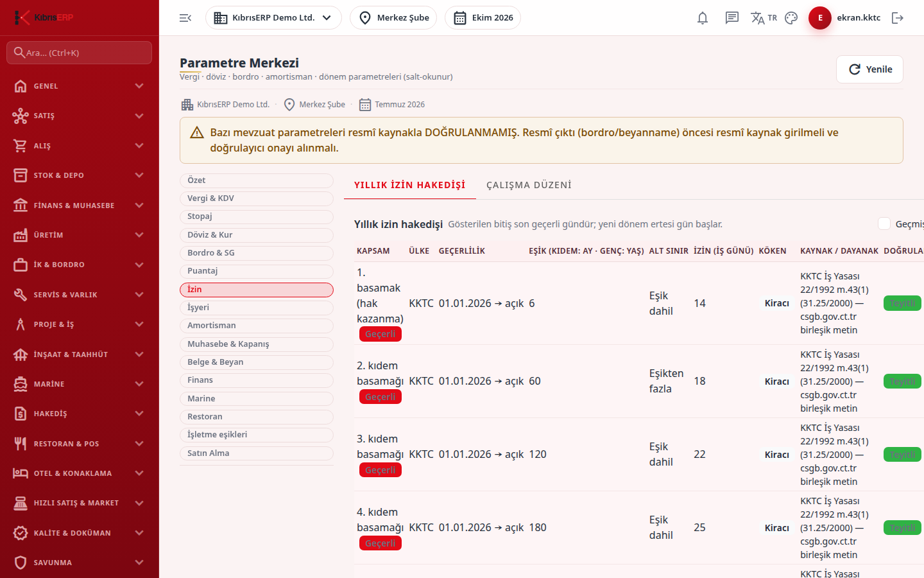Expand the İnşaat & Taahhüt chevron
This screenshot has height=578, width=924.
[139, 355]
